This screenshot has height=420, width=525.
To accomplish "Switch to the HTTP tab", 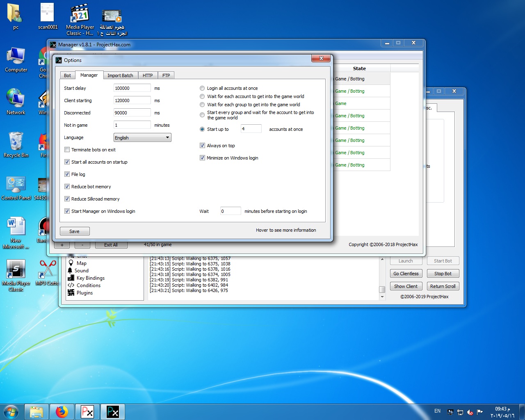I will 148,75.
